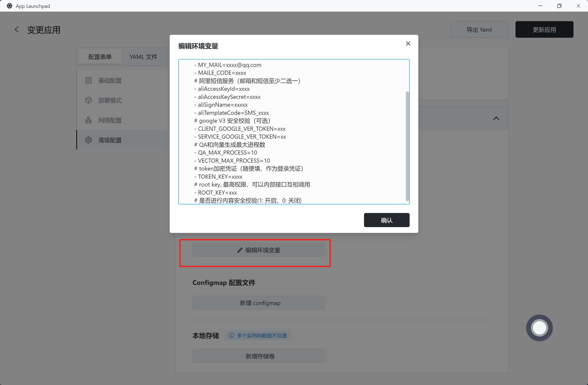Minimize the App Launchpad window
588x385 pixels.
(540, 6)
